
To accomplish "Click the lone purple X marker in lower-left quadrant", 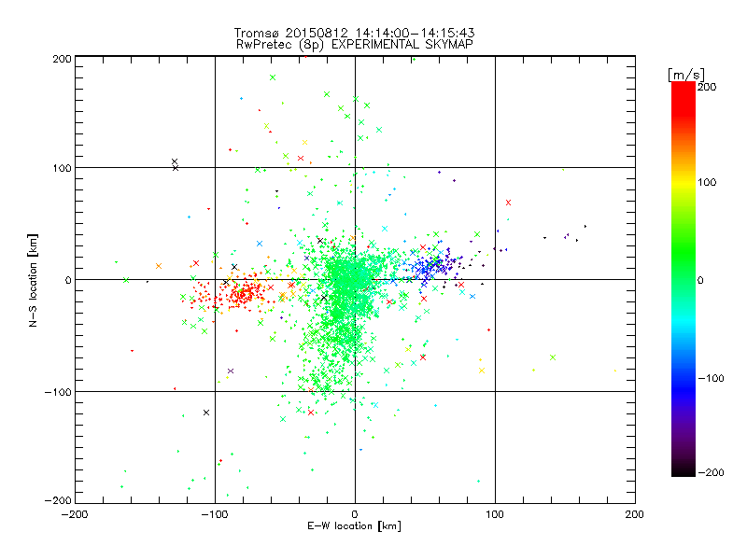I will coord(231,371).
